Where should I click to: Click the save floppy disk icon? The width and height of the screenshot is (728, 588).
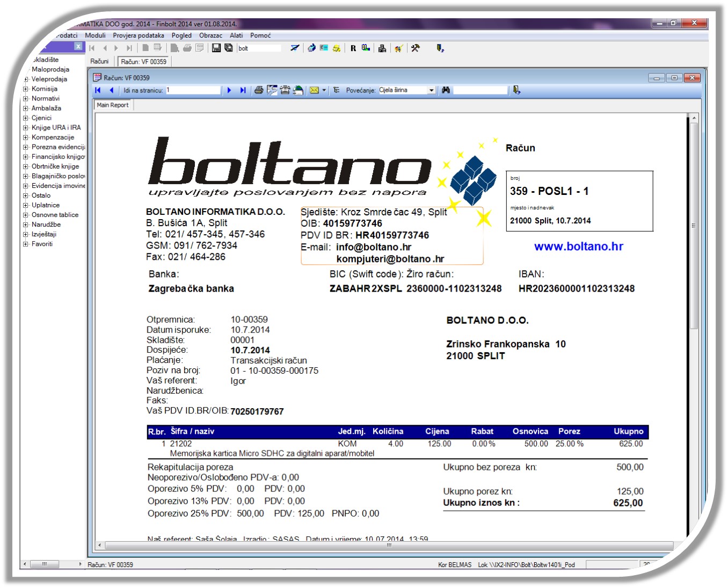216,48
